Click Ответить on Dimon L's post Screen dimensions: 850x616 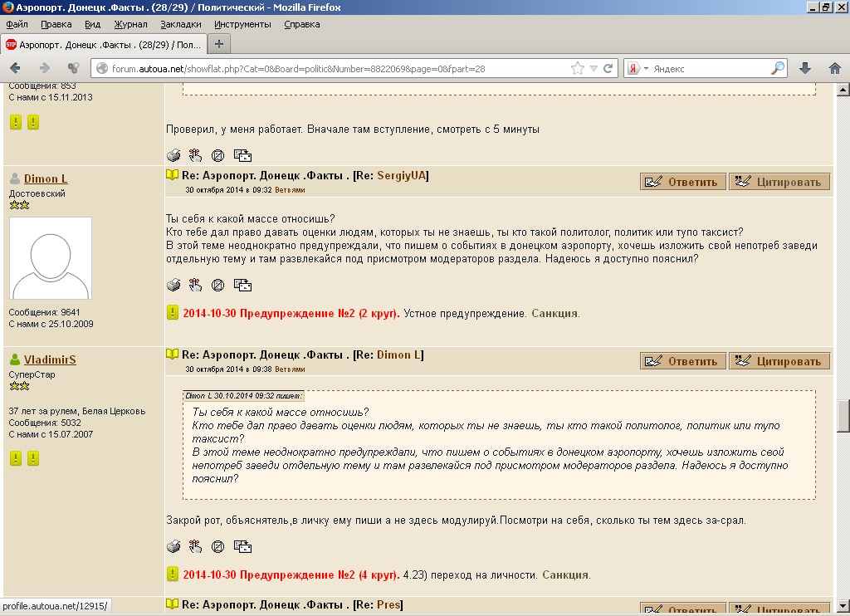pyautogui.click(x=683, y=182)
